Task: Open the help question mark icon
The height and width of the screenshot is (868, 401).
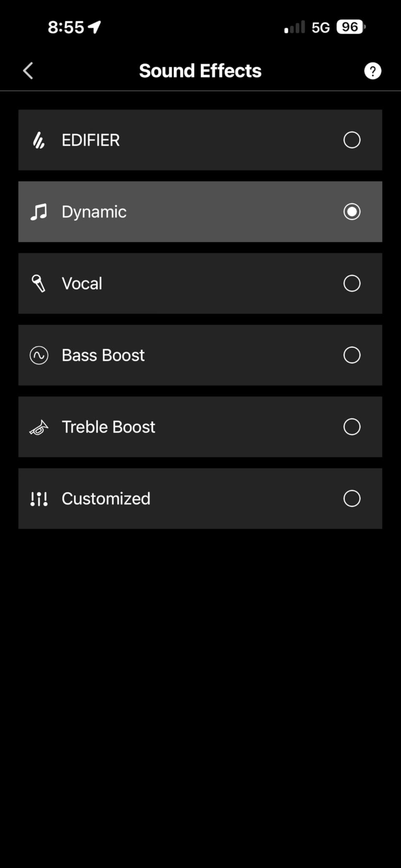Action: click(372, 71)
